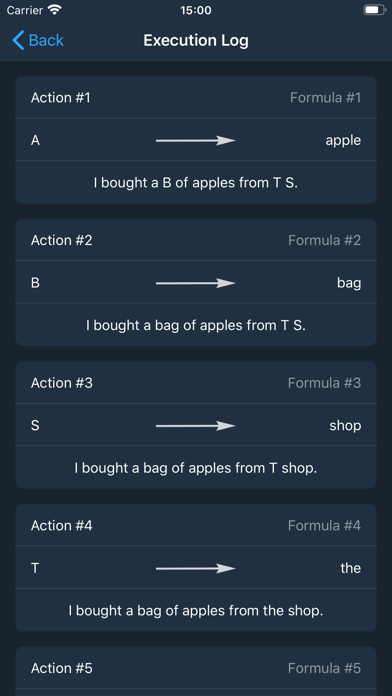Click the arrow icon between S and shop

point(195,426)
